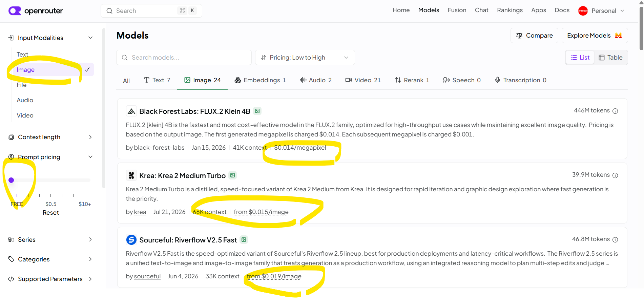644x298 pixels.
Task: Open Docs in top navigation
Action: (562, 10)
